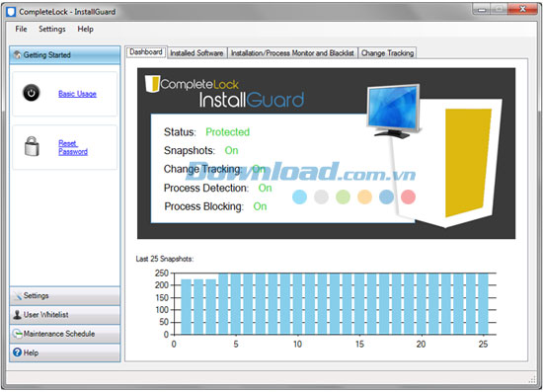The image size is (543, 392).
Task: Click the padlock icon beside Reset Password
Action: [x=32, y=146]
